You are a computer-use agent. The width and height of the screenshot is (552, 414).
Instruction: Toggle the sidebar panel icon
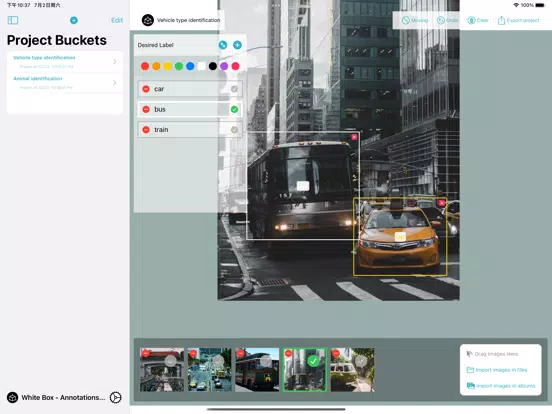[x=13, y=20]
